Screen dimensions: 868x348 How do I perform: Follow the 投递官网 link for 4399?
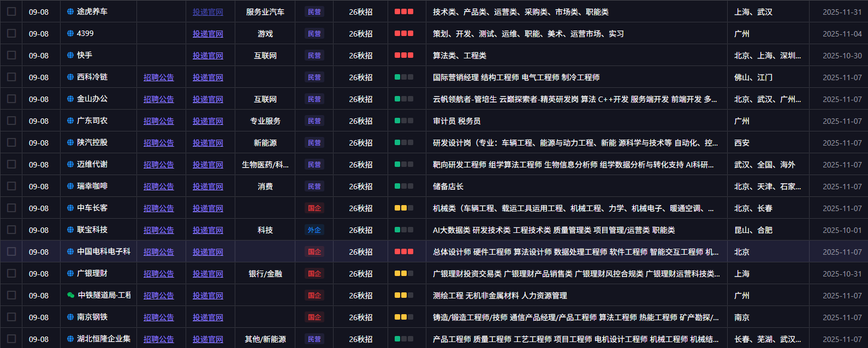pos(208,34)
